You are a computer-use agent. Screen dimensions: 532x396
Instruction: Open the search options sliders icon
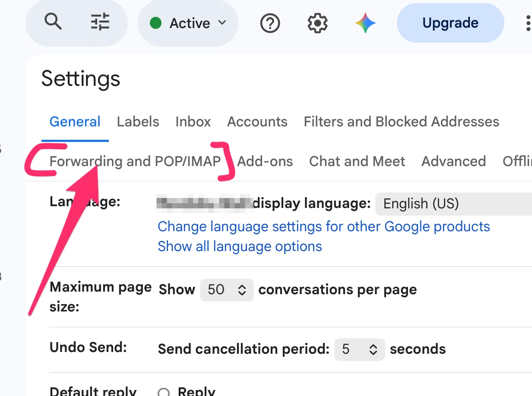pos(100,22)
